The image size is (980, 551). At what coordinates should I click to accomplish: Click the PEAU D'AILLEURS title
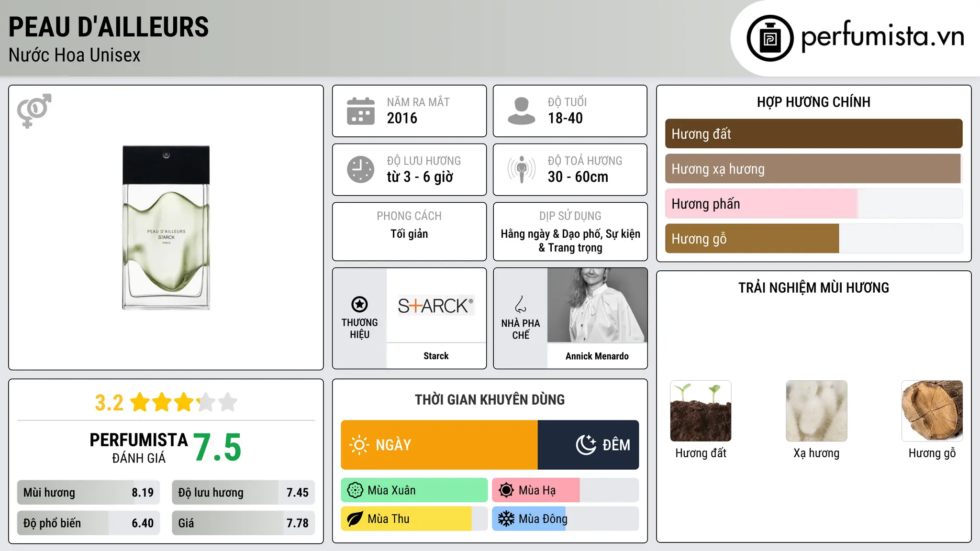(x=109, y=27)
